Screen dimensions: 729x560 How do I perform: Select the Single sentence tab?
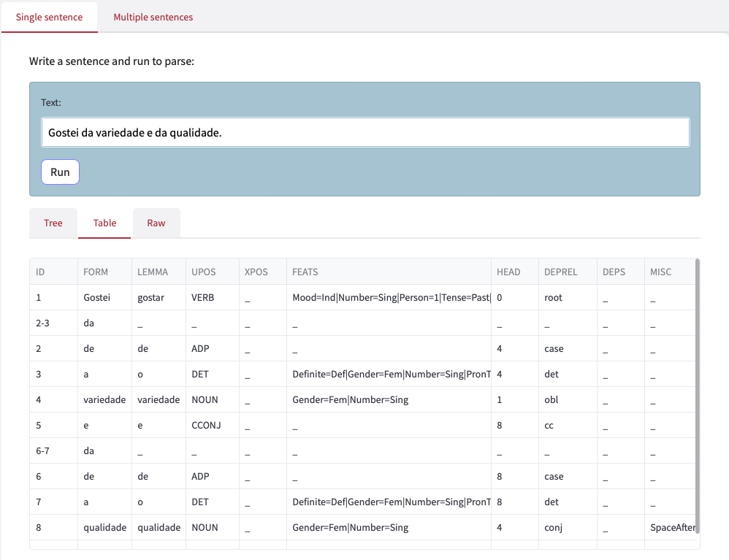(49, 17)
